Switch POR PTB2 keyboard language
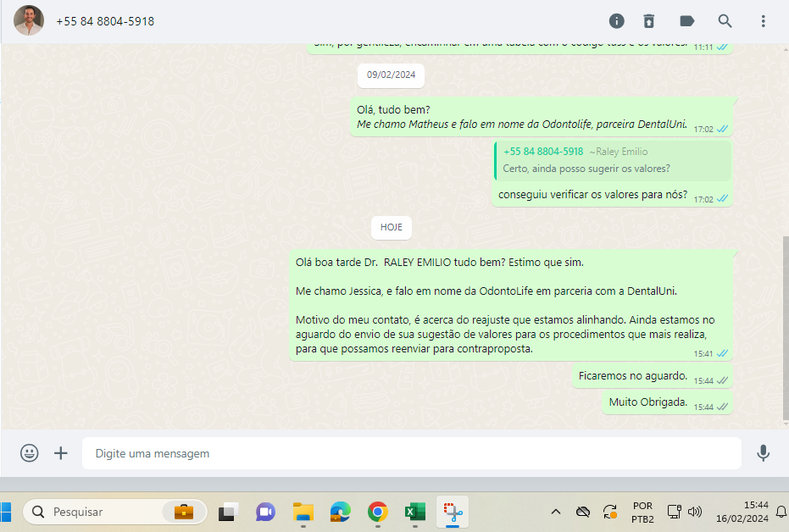Viewport: 789px width, 532px height. (642, 512)
